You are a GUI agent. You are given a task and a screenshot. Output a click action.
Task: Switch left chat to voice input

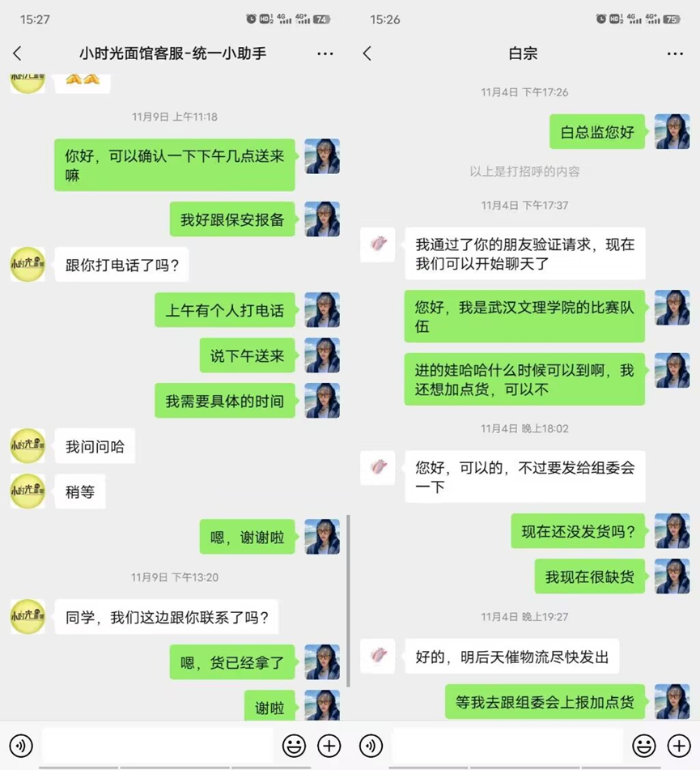pos(21,746)
